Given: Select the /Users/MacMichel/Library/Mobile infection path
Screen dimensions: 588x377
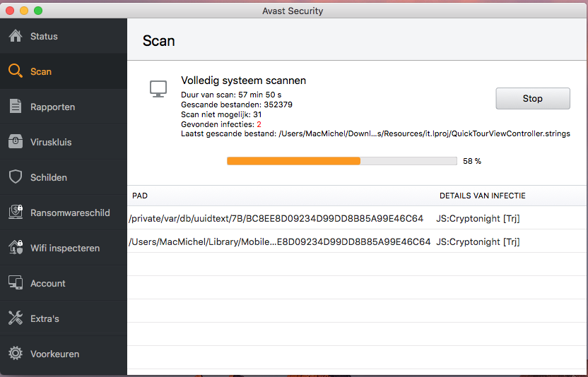Looking at the screenshot, I should click(x=279, y=241).
